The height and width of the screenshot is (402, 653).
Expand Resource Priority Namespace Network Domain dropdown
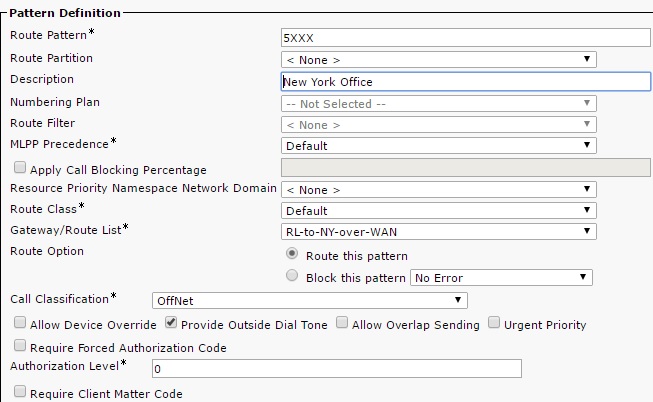439,190
